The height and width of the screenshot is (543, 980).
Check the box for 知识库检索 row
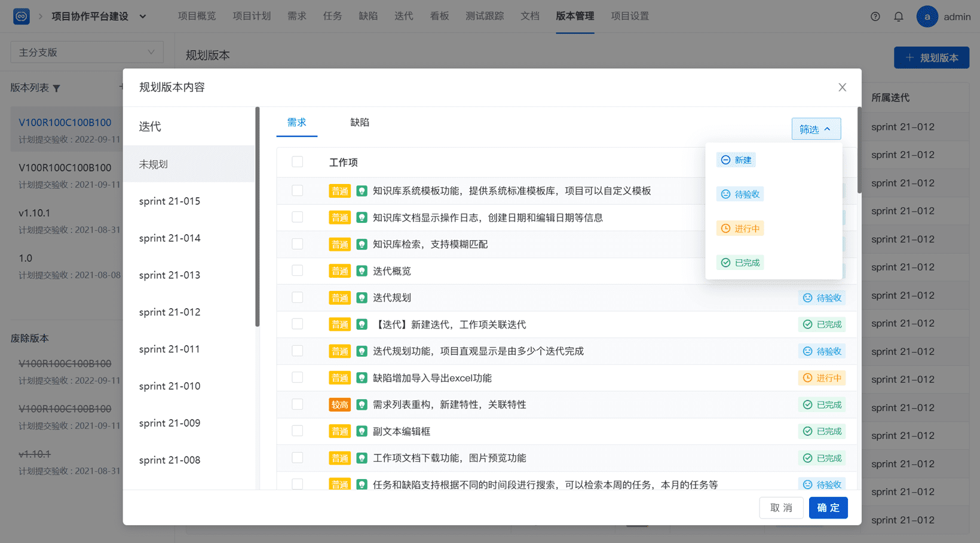pos(298,244)
